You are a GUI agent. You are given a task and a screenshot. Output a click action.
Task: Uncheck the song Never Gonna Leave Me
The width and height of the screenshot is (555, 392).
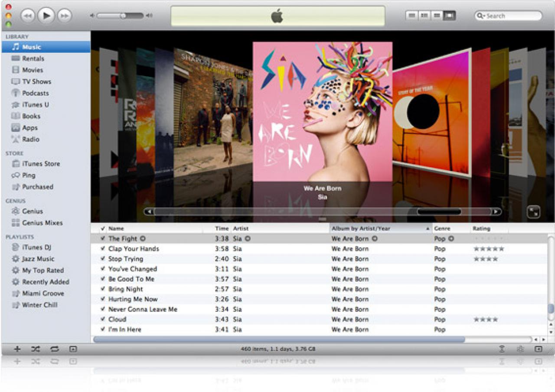pyautogui.click(x=103, y=309)
